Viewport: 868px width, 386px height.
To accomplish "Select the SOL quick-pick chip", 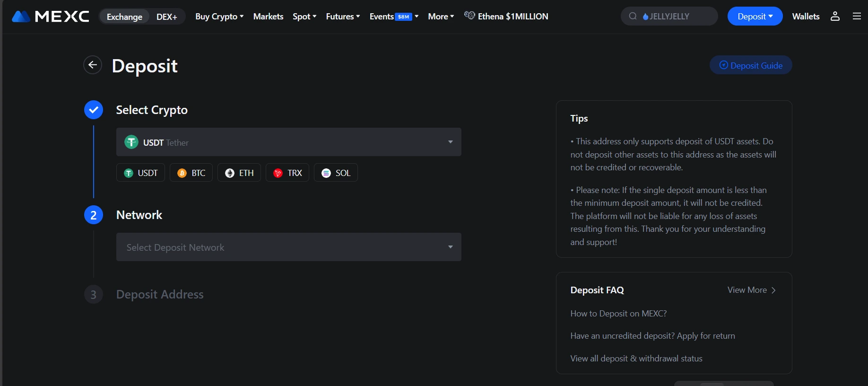I will pyautogui.click(x=336, y=173).
